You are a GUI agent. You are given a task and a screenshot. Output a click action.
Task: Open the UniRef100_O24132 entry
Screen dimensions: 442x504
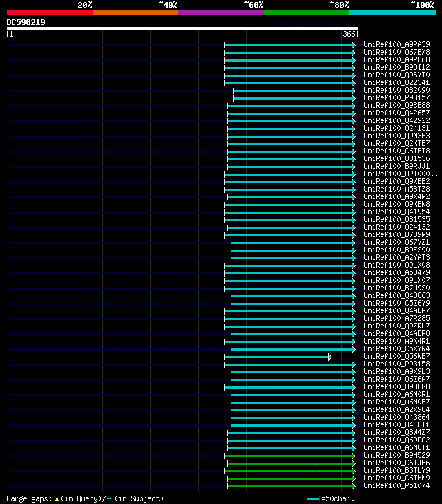[x=396, y=227]
